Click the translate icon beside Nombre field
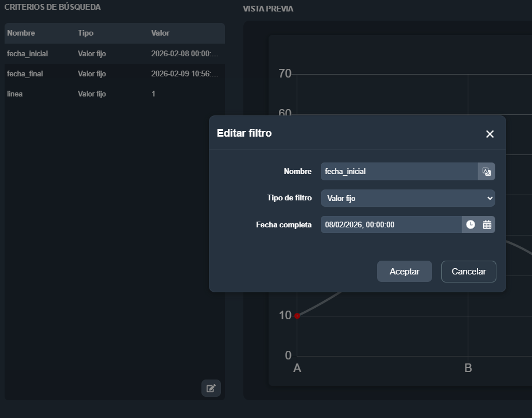Image resolution: width=532 pixels, height=418 pixels. click(486, 171)
